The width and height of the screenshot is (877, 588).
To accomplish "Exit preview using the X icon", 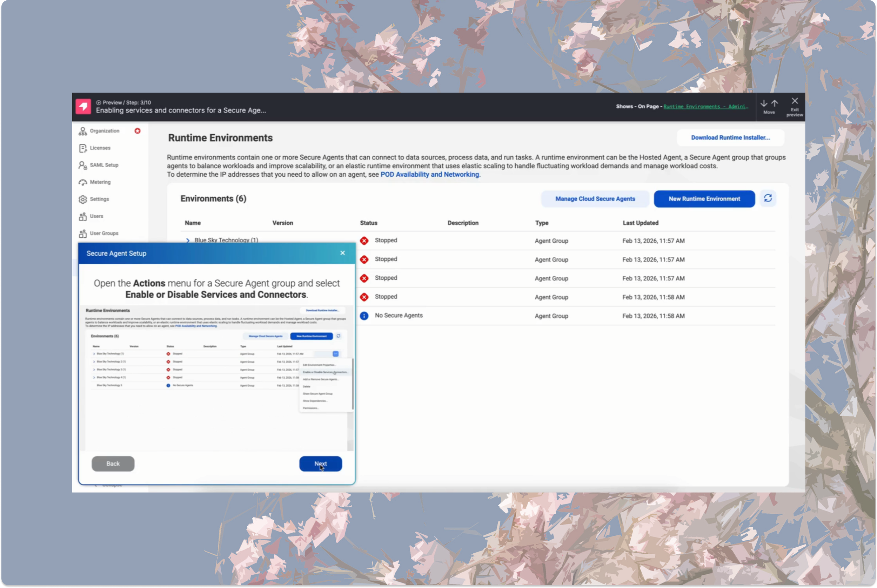I will (795, 101).
